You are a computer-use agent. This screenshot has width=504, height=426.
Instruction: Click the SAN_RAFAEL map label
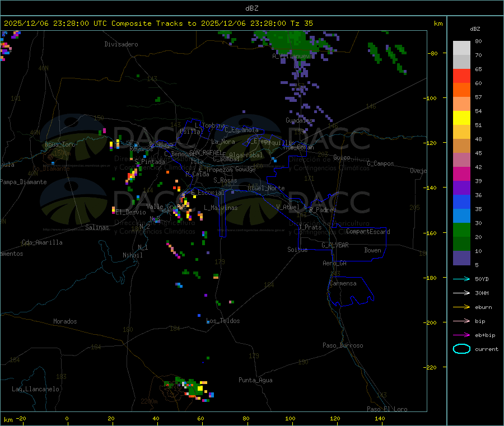click(x=206, y=152)
